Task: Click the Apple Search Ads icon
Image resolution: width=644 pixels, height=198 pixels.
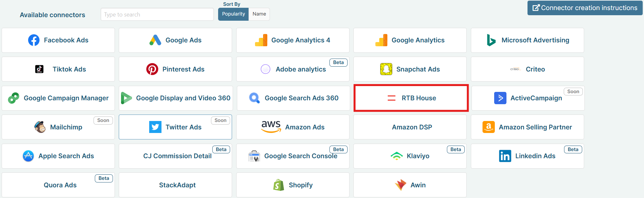Action: click(28, 156)
